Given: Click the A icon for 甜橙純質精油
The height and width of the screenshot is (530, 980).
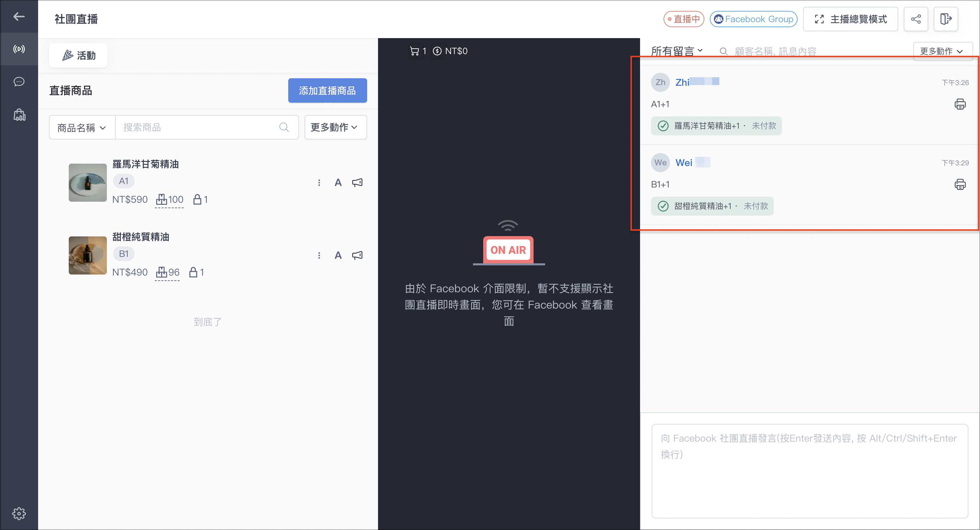Looking at the screenshot, I should (x=338, y=255).
